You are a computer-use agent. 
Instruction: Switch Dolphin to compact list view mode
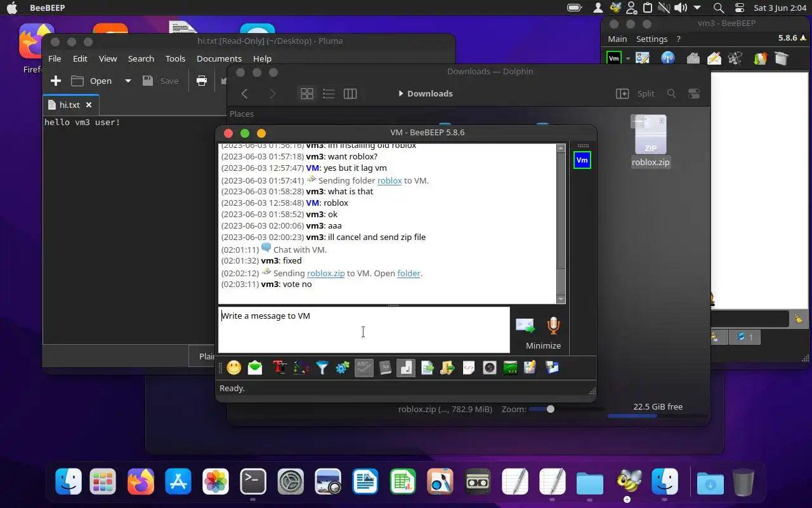pos(329,93)
